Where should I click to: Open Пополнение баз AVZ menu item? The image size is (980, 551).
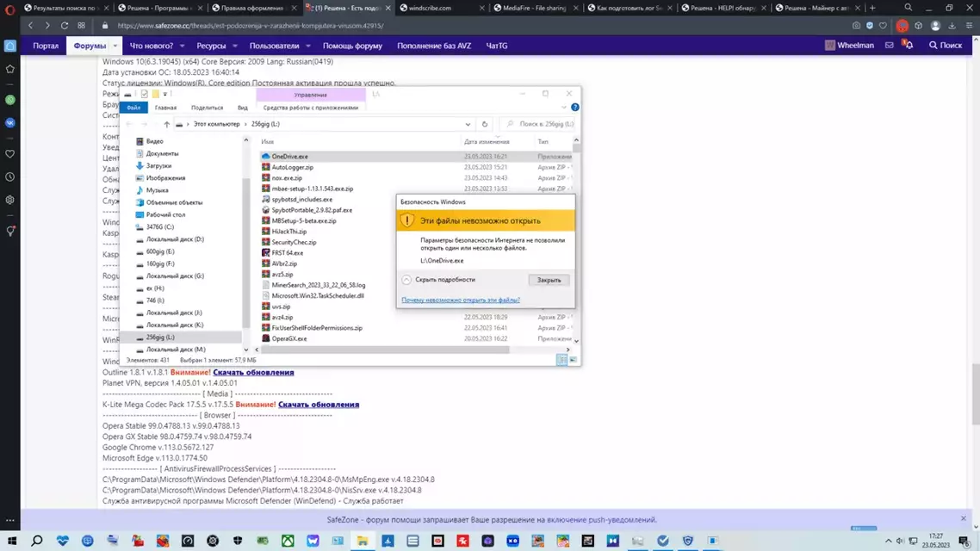(x=434, y=46)
